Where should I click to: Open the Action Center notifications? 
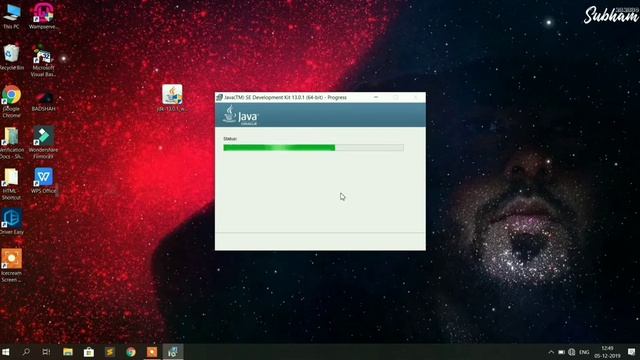pos(631,352)
